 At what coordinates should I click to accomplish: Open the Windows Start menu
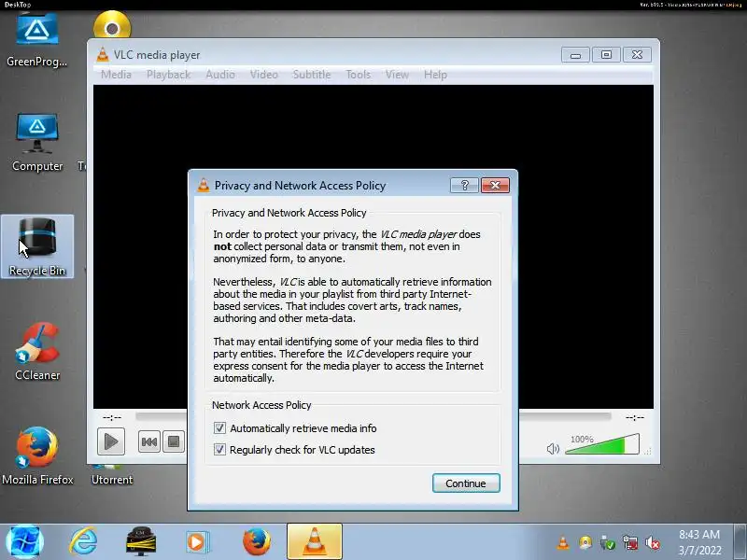25,542
